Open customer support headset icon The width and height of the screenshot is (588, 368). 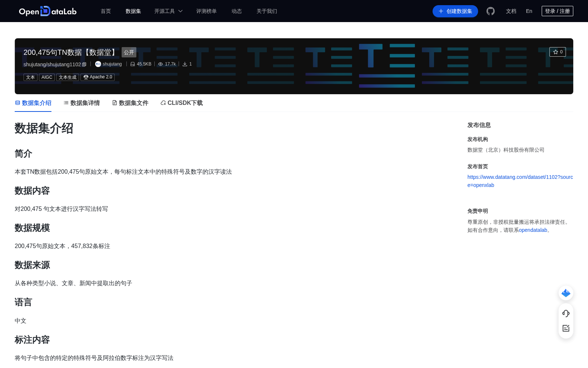566,314
